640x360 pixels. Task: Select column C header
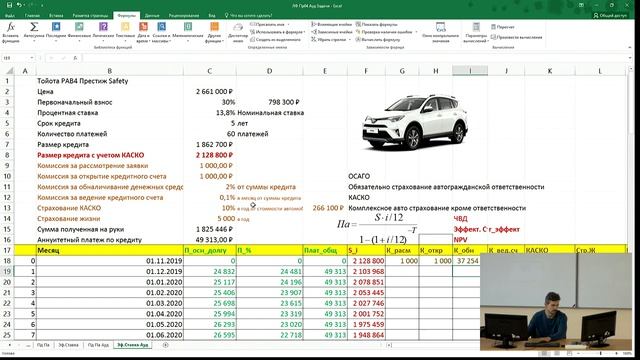pos(209,71)
